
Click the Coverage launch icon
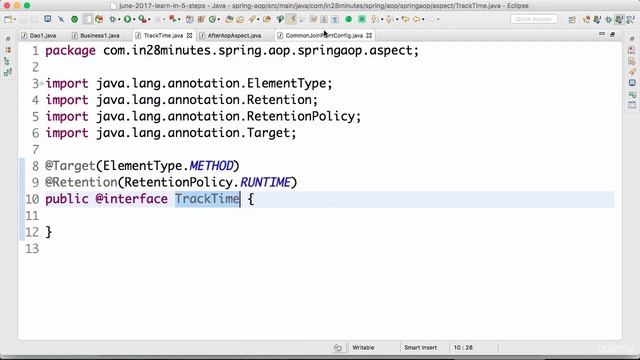tap(172, 19)
